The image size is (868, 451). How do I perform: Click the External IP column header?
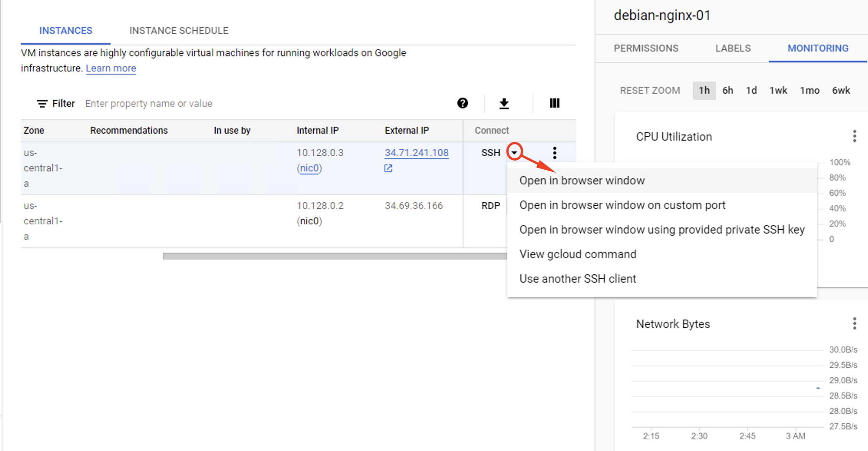407,131
